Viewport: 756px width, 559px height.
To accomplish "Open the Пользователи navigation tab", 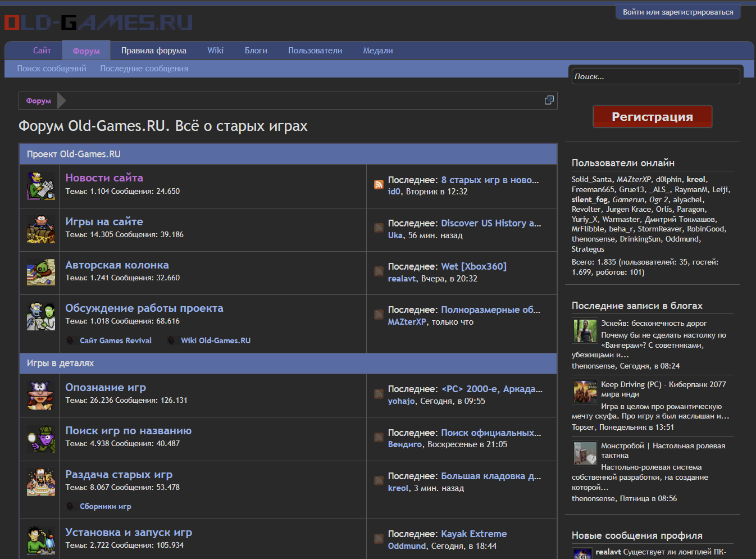I will click(315, 51).
